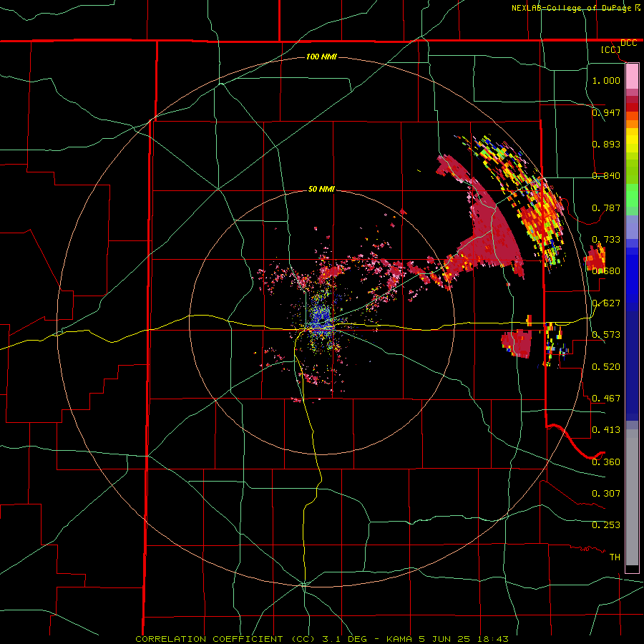Click the Correlation Coefficient caption at bottom
This screenshot has height=644, width=644.
point(322,639)
